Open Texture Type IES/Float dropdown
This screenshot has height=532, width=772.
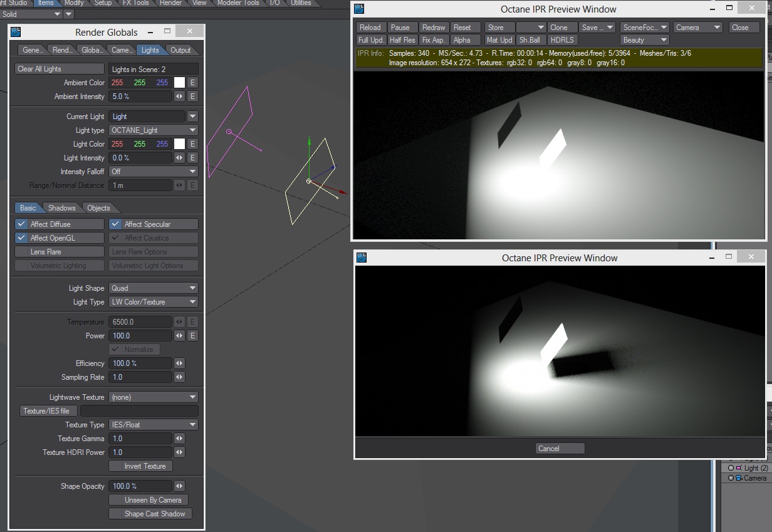pyautogui.click(x=154, y=425)
